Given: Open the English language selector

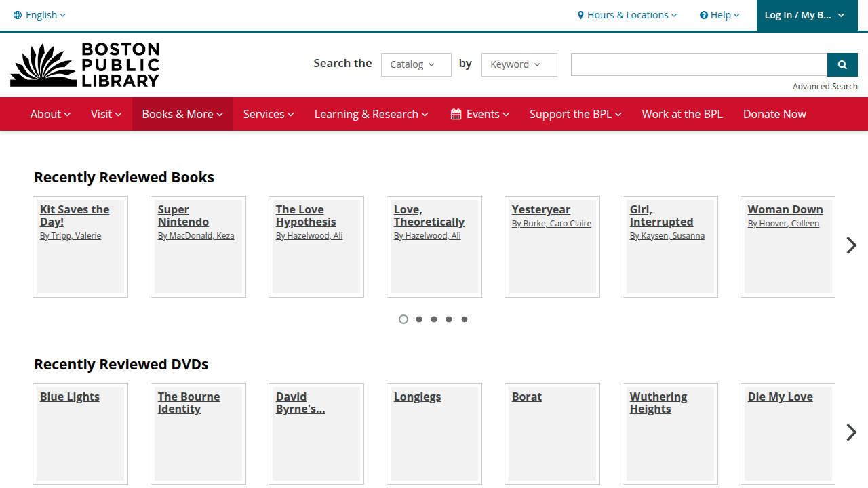Looking at the screenshot, I should pyautogui.click(x=40, y=15).
